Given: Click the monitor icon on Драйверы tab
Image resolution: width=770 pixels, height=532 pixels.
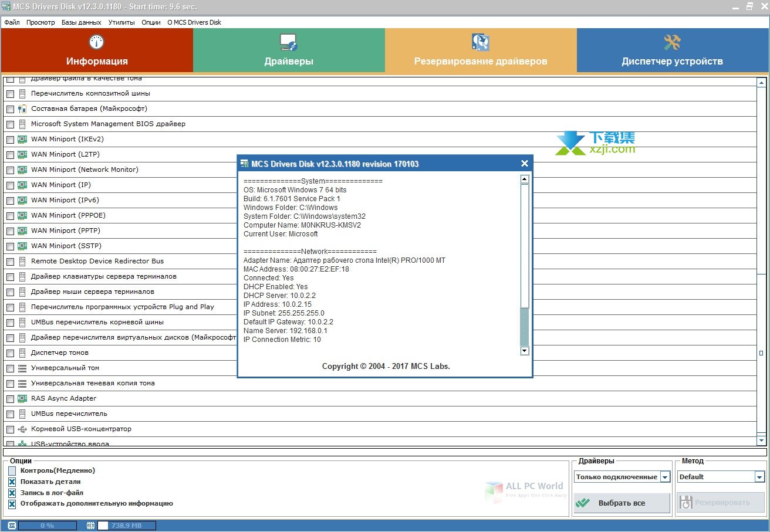Looking at the screenshot, I should click(289, 42).
